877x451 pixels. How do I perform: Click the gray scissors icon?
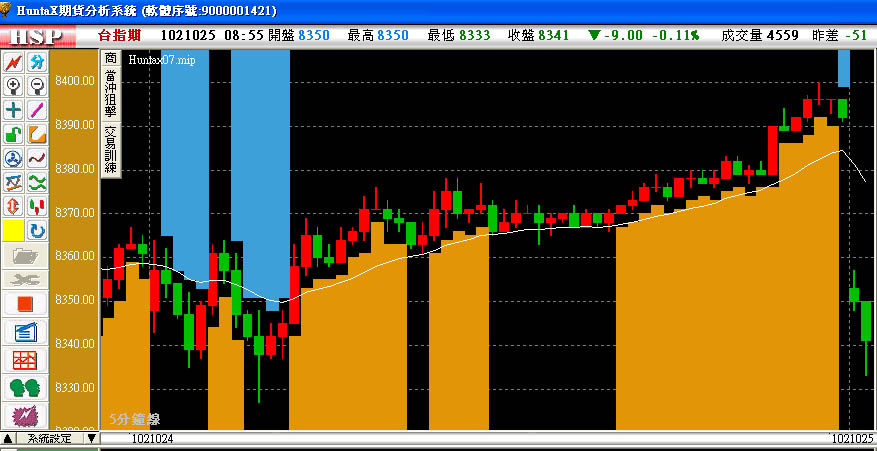tap(26, 279)
